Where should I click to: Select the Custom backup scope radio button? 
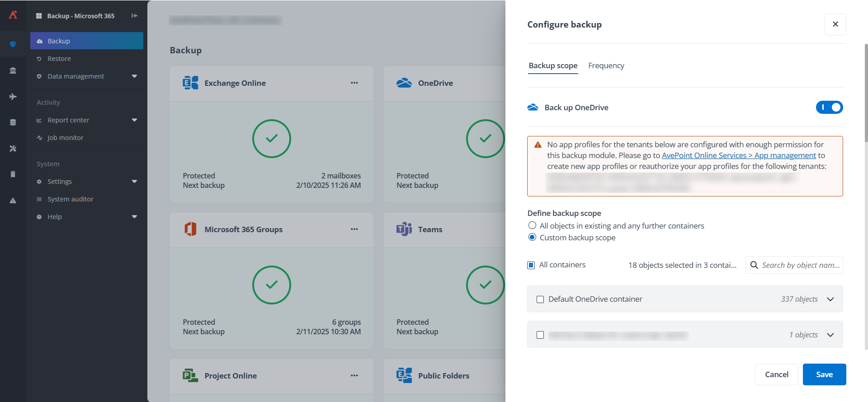click(533, 237)
